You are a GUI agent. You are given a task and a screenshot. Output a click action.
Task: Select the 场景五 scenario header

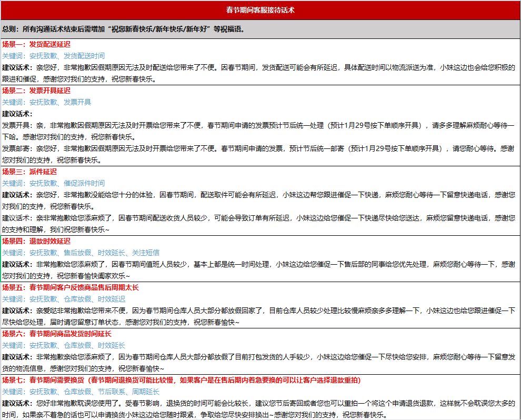(x=68, y=288)
